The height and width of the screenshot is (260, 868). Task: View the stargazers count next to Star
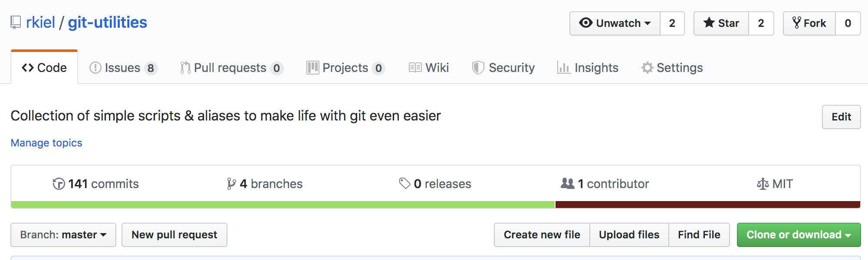pos(761,23)
